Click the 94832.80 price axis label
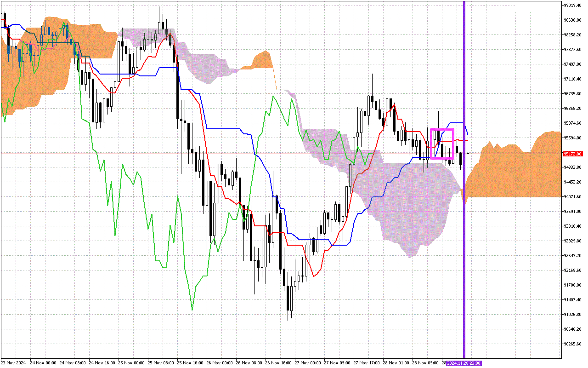Screen dimensions: 588x368 tap(573, 167)
